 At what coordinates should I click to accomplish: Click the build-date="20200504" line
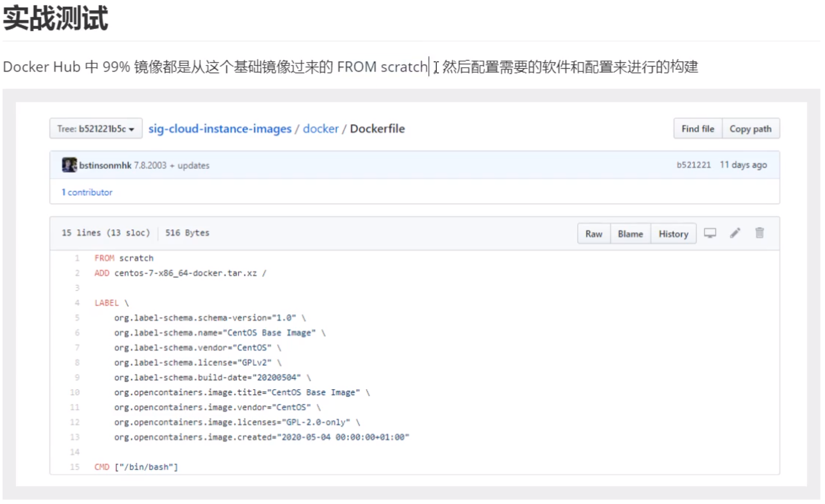click(x=213, y=377)
